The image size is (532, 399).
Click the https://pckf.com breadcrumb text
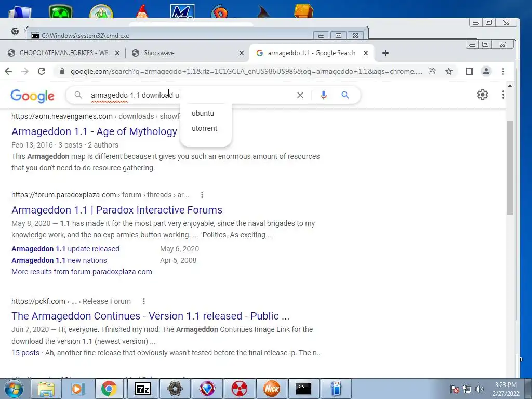pyautogui.click(x=38, y=301)
